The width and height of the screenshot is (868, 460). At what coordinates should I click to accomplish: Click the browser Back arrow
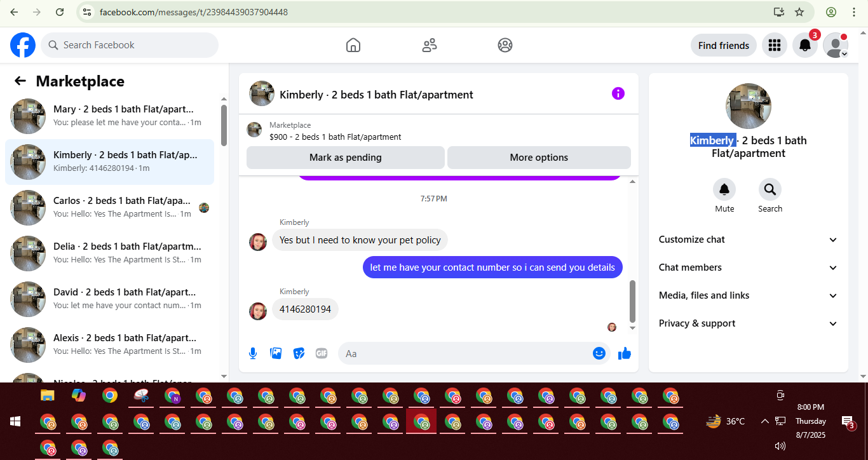[x=14, y=12]
